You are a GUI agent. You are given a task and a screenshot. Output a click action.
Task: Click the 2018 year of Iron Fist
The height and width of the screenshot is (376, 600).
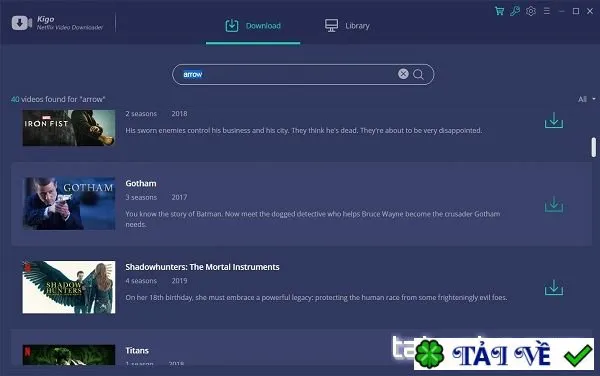[179, 114]
